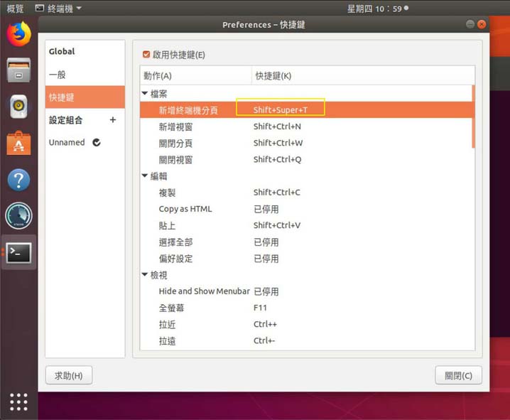Open Firefox from the dock
The image size is (510, 420).
[19, 34]
